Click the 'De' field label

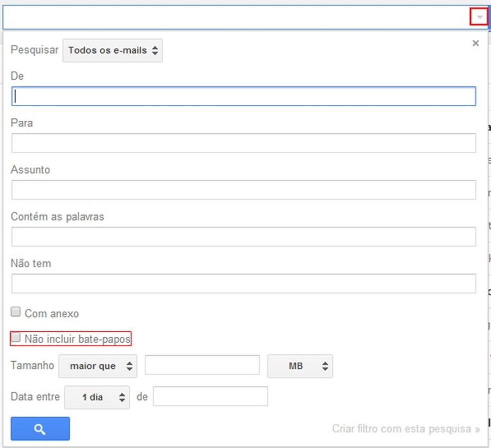17,76
